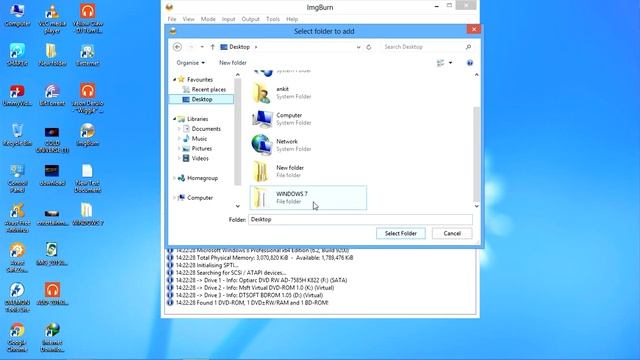Click the Jason Derulo Wiggle audio file
640x360 pixels.
(87, 98)
